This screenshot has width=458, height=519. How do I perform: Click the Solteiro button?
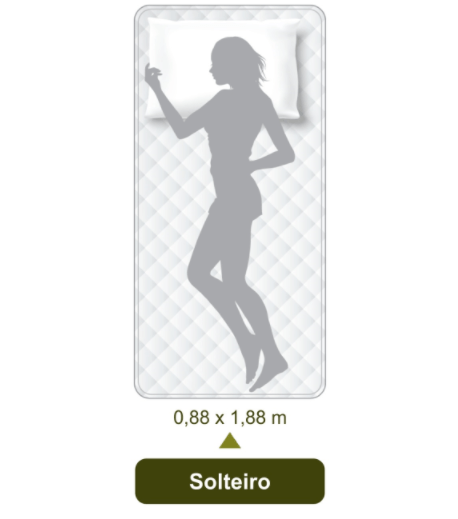(x=230, y=481)
